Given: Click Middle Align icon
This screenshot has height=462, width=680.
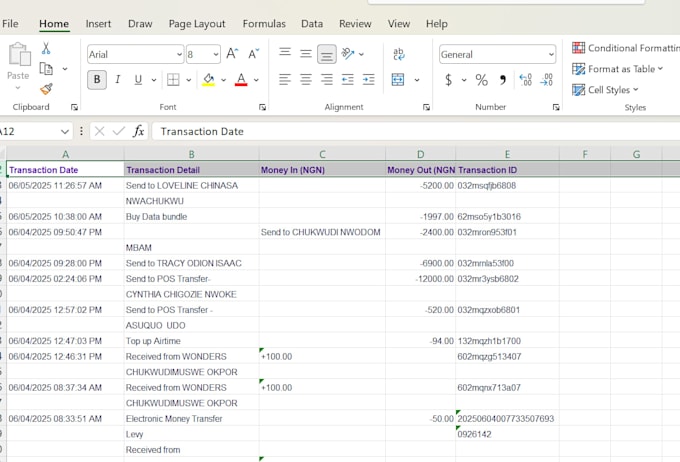Looking at the screenshot, I should pyautogui.click(x=306, y=54).
